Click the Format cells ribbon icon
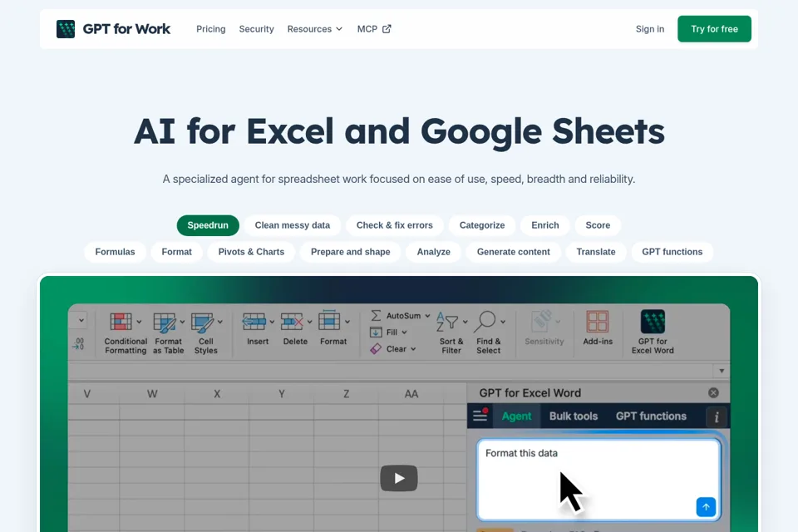 [x=329, y=321]
